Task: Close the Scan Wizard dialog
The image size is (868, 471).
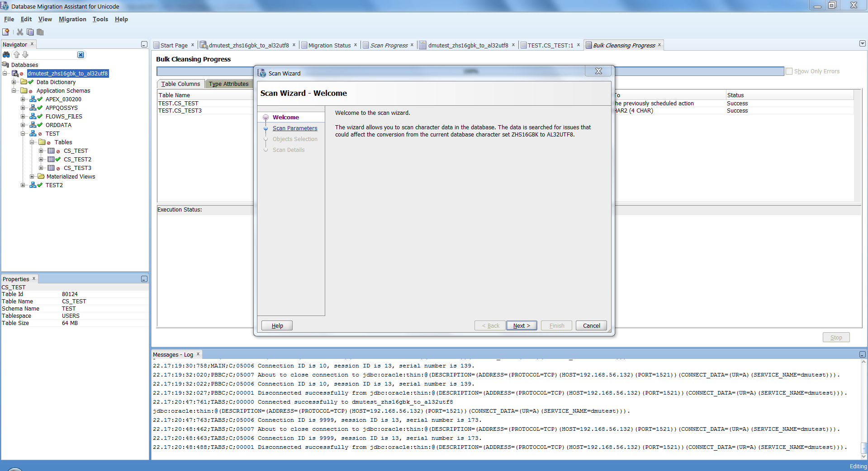Action: coord(598,71)
